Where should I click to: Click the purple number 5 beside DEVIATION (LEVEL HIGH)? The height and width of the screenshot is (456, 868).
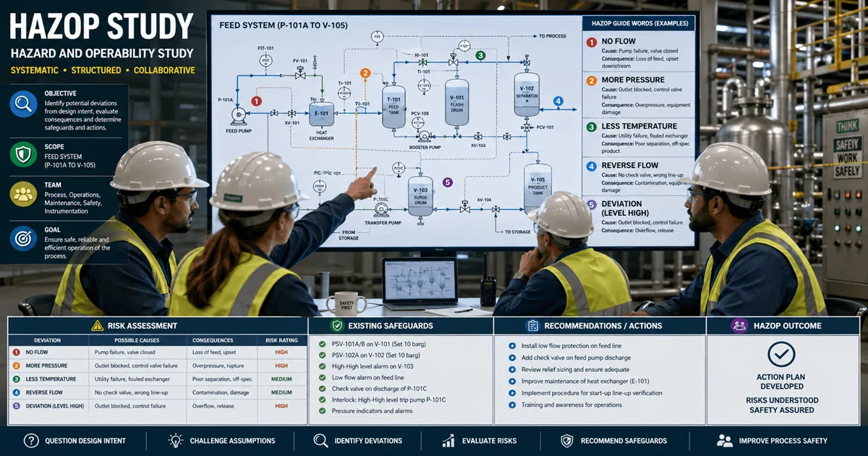click(592, 205)
